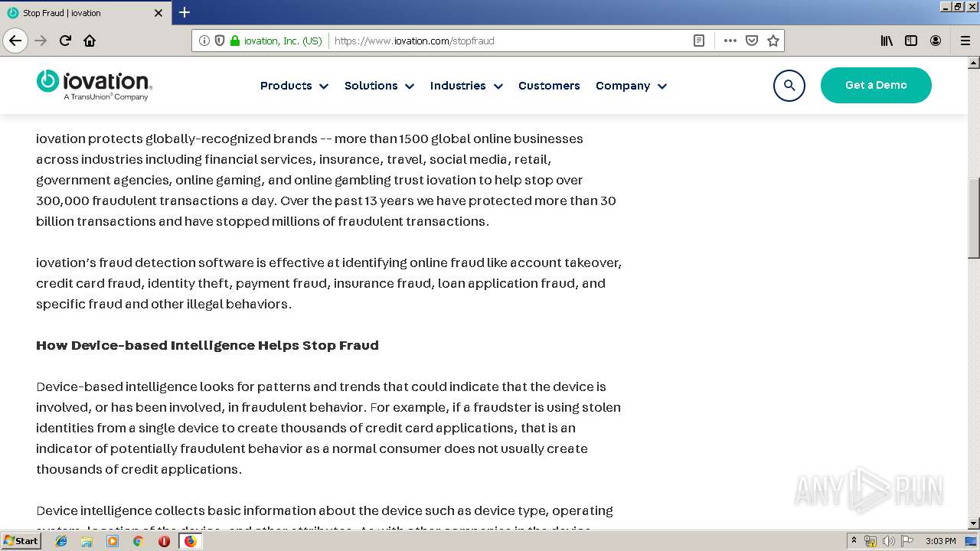Bookmark this page with the star
This screenshot has height=551, width=980.
click(x=773, y=41)
